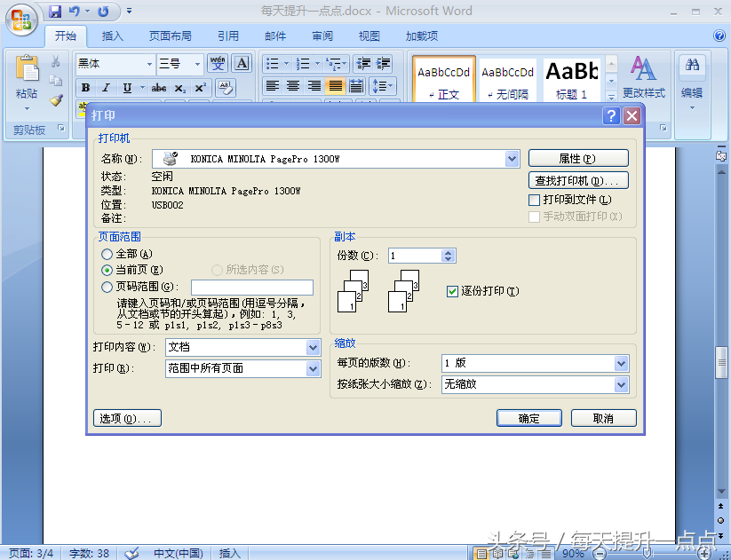This screenshot has width=731, height=560.
Task: Select the 正文 style thumbnail
Action: (444, 79)
